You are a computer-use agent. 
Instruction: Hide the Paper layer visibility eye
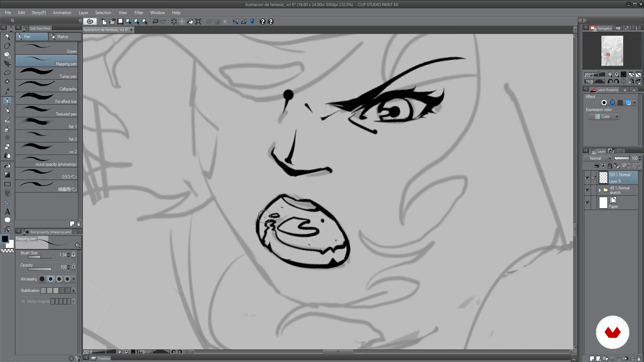pos(587,202)
